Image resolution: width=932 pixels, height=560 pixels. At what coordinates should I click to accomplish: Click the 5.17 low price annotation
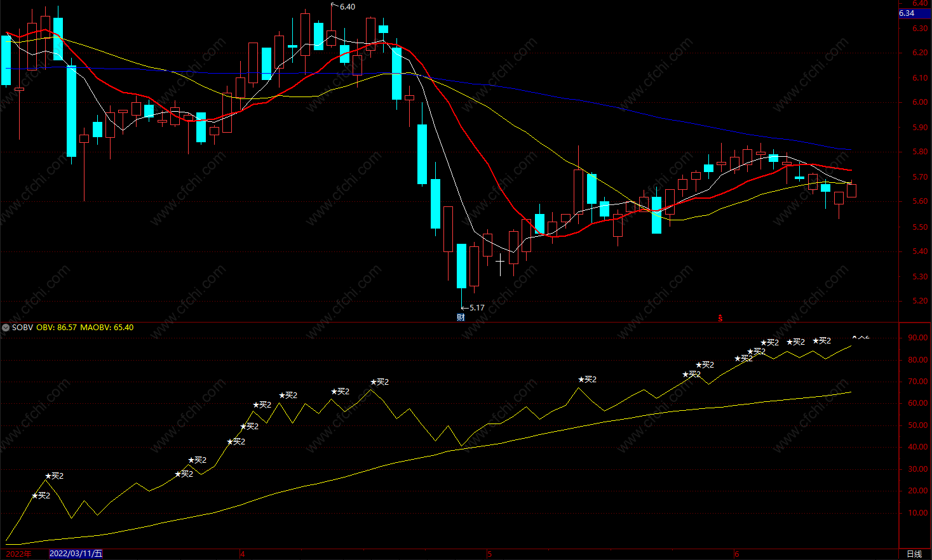pos(476,308)
